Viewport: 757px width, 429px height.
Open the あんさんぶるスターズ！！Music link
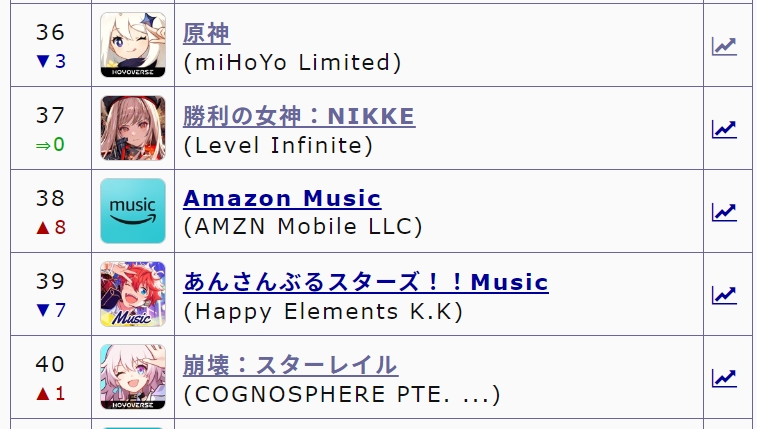coord(366,282)
